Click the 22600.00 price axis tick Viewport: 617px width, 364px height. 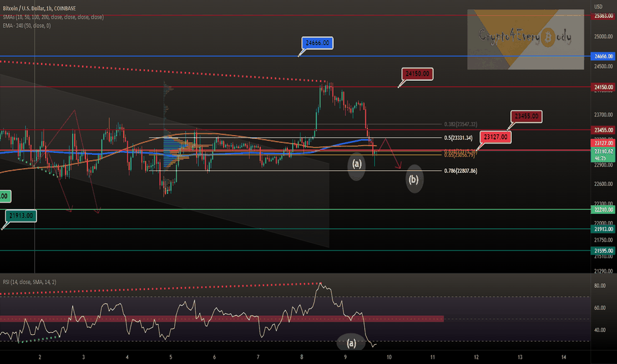[x=603, y=184]
